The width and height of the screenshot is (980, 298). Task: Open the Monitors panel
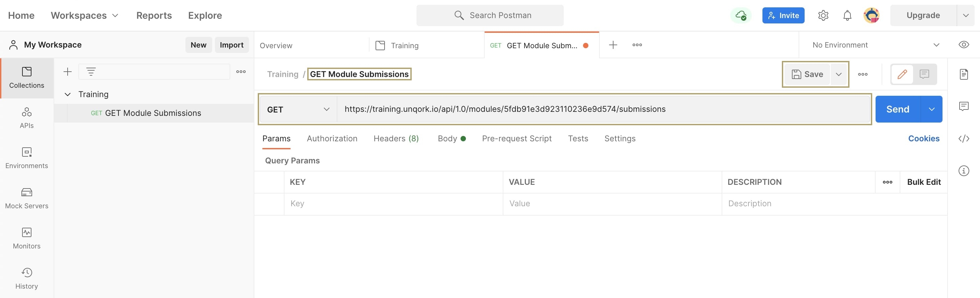27,239
